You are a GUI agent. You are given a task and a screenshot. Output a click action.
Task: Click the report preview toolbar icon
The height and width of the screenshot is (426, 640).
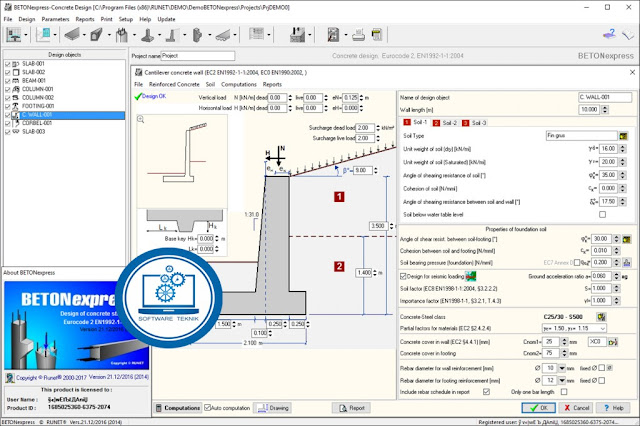[333, 35]
